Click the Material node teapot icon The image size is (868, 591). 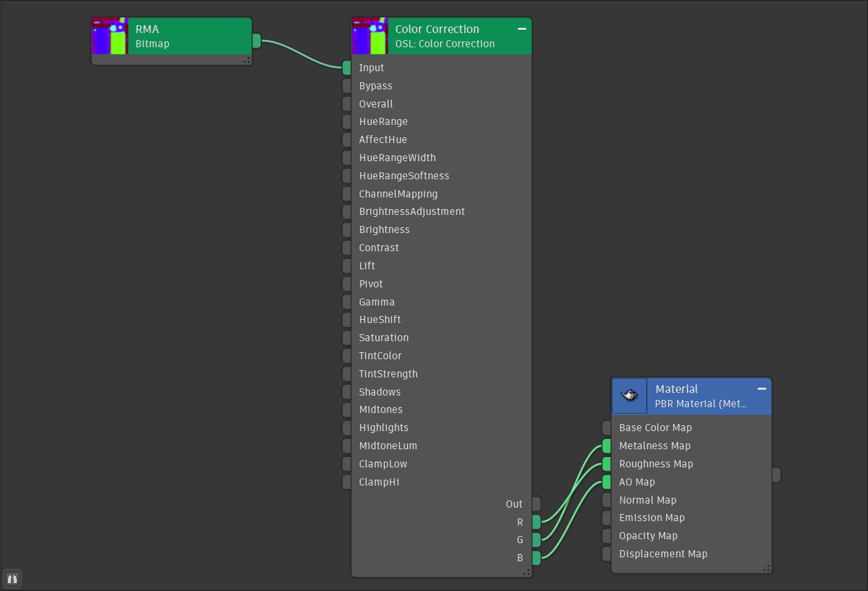pyautogui.click(x=629, y=396)
